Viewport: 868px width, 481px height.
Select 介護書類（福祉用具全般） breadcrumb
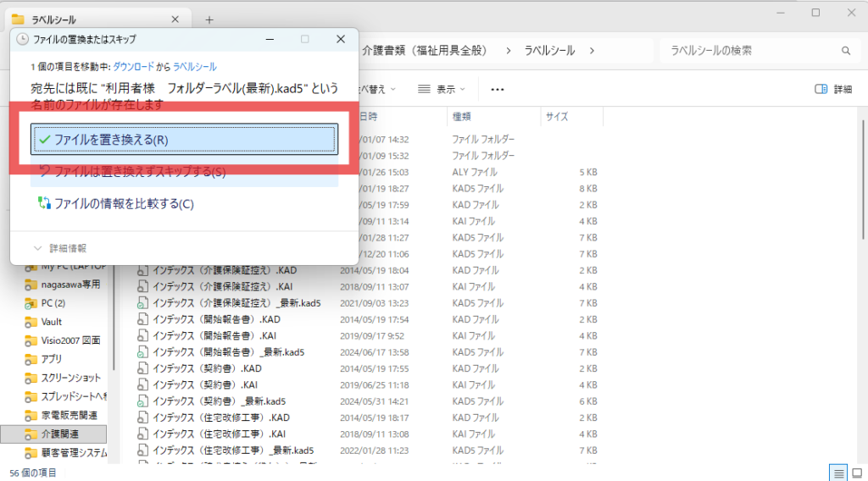[x=425, y=51]
